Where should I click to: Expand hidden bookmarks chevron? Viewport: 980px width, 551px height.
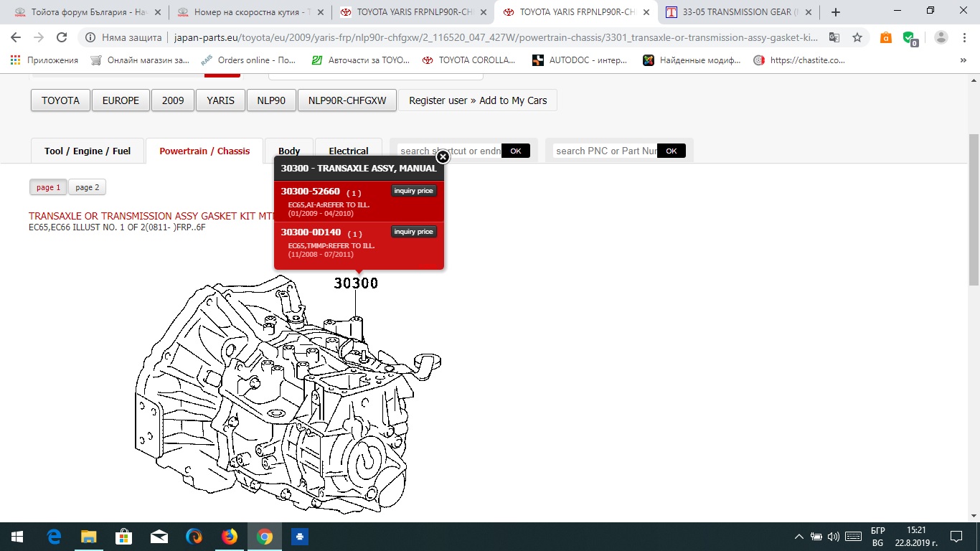click(x=963, y=60)
